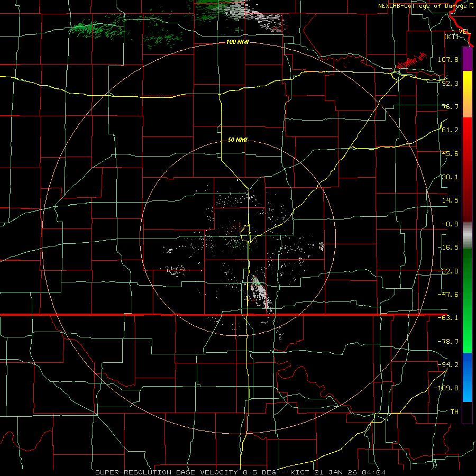Click the gray near-zero segment of color bar

click(x=467, y=235)
